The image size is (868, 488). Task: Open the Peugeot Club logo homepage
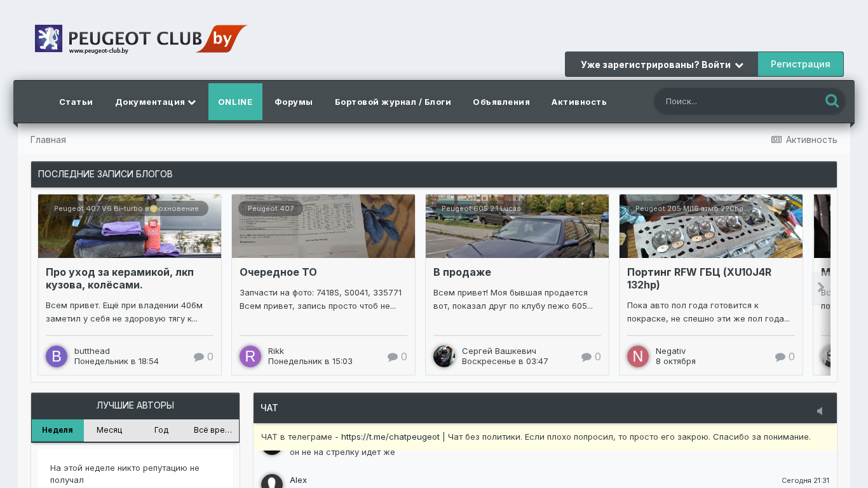(x=141, y=39)
